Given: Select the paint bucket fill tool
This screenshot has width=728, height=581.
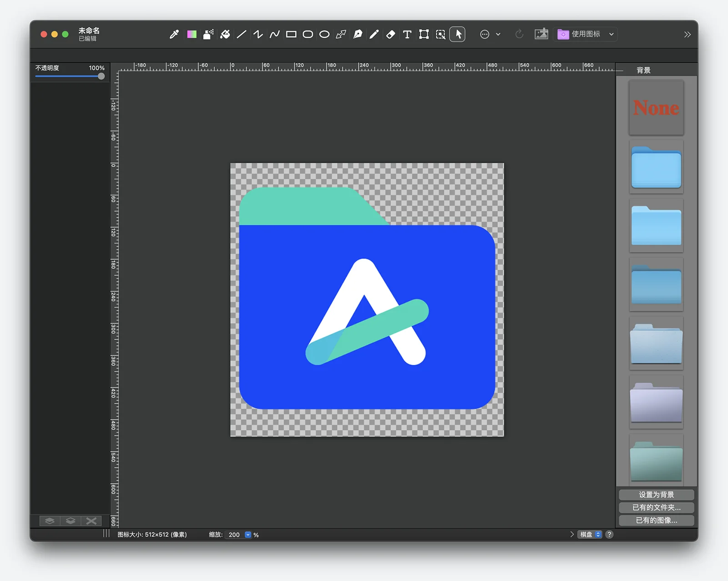Looking at the screenshot, I should point(225,34).
